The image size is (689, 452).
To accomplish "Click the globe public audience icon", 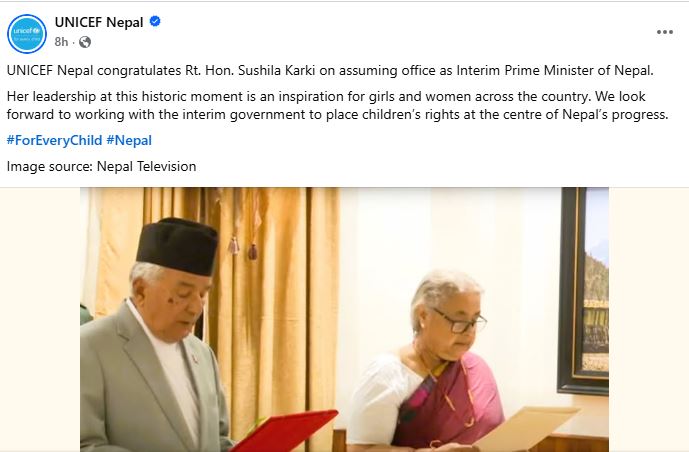I will pyautogui.click(x=85, y=42).
